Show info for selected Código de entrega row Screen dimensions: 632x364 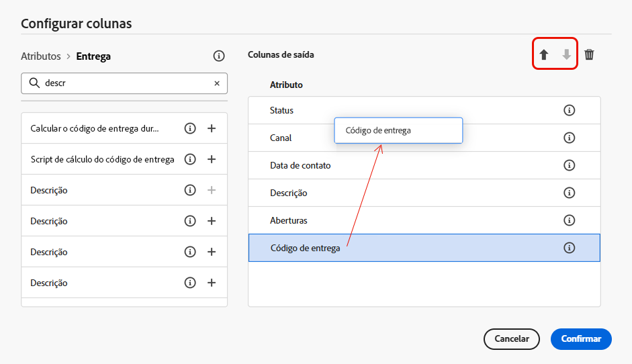[570, 248]
